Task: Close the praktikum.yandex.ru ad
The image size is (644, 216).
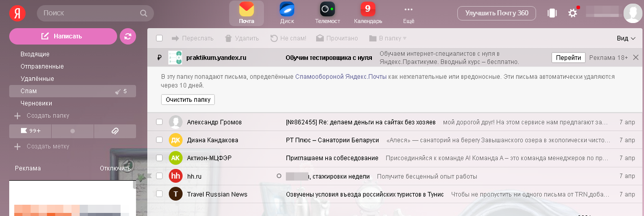Action: click(636, 57)
